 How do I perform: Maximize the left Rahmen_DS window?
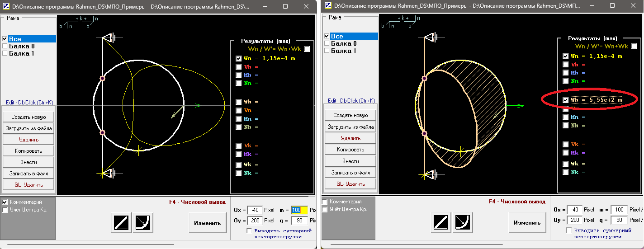click(x=285, y=7)
